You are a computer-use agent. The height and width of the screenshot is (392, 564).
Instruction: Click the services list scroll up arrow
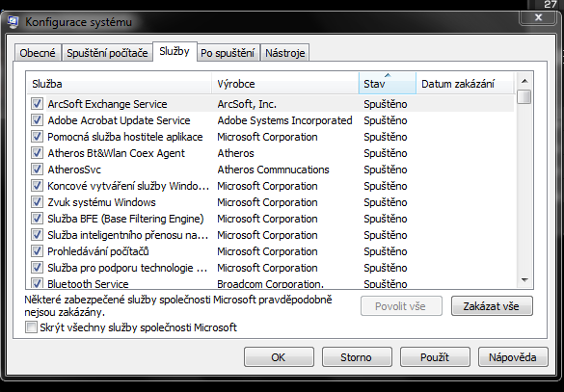click(524, 81)
